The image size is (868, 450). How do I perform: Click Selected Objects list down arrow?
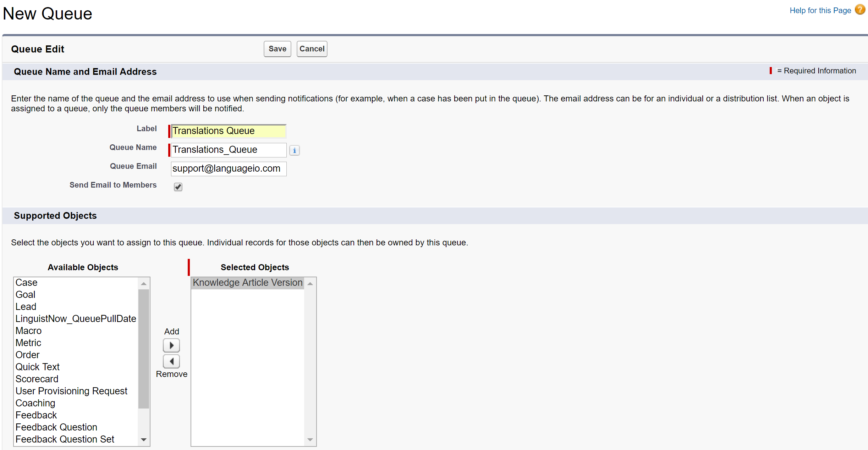point(310,440)
